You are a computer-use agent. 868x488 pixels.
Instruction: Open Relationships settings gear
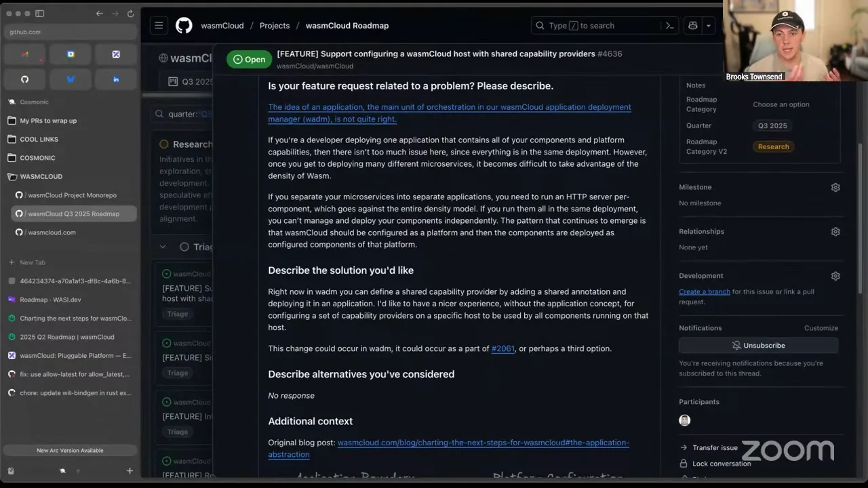click(835, 232)
